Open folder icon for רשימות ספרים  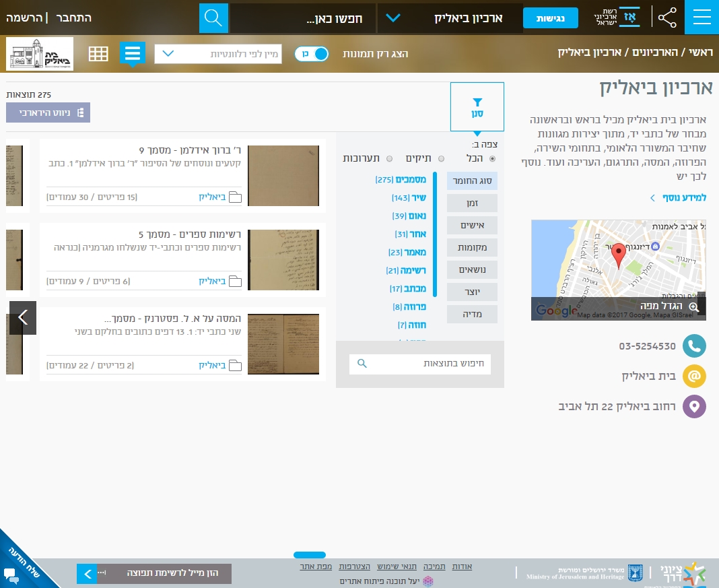point(235,281)
